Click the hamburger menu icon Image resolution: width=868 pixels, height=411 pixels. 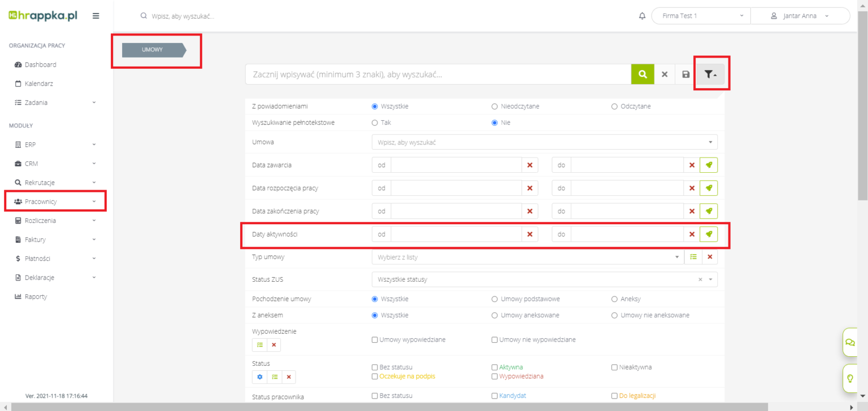click(x=96, y=16)
